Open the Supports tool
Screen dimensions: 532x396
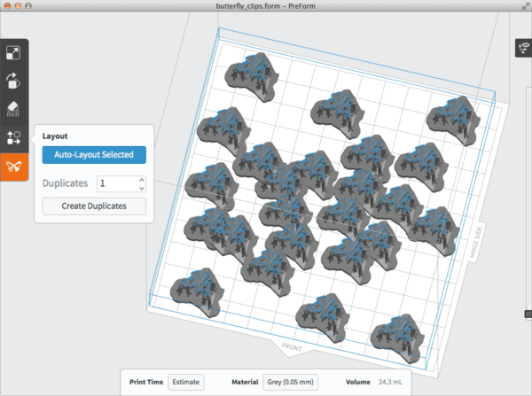13,109
